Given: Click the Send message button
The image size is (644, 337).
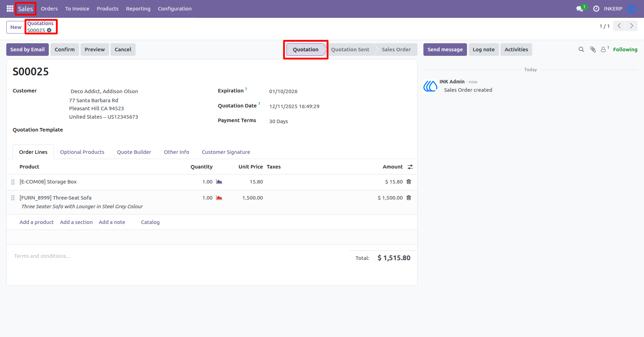Looking at the screenshot, I should (x=445, y=50).
